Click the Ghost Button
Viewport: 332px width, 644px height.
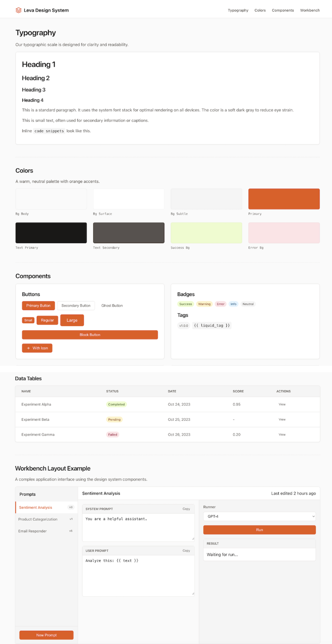click(112, 305)
